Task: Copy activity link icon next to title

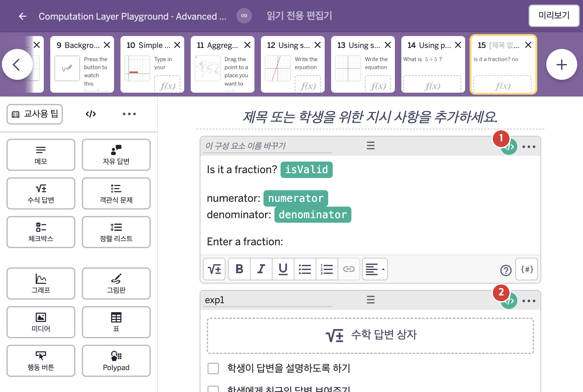Action: pyautogui.click(x=244, y=16)
